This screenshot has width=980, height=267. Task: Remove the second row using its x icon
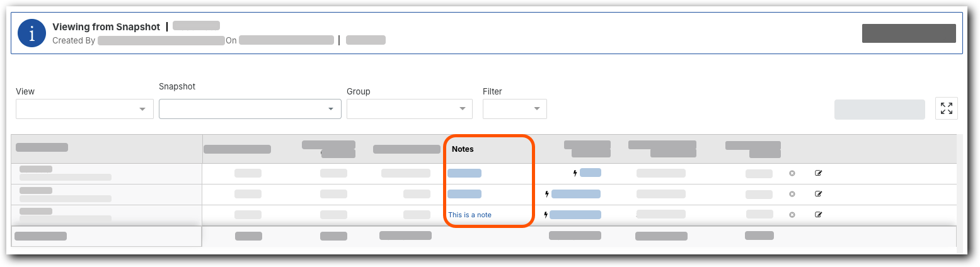click(792, 194)
